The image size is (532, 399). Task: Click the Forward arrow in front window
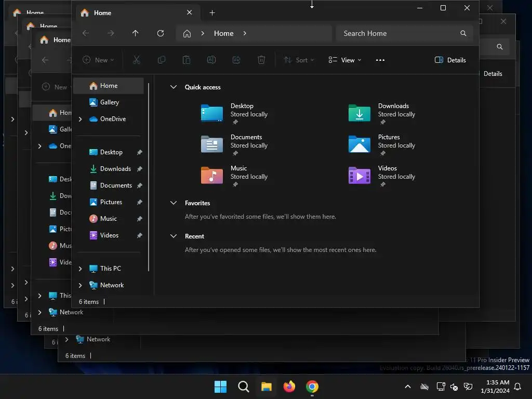pos(111,33)
